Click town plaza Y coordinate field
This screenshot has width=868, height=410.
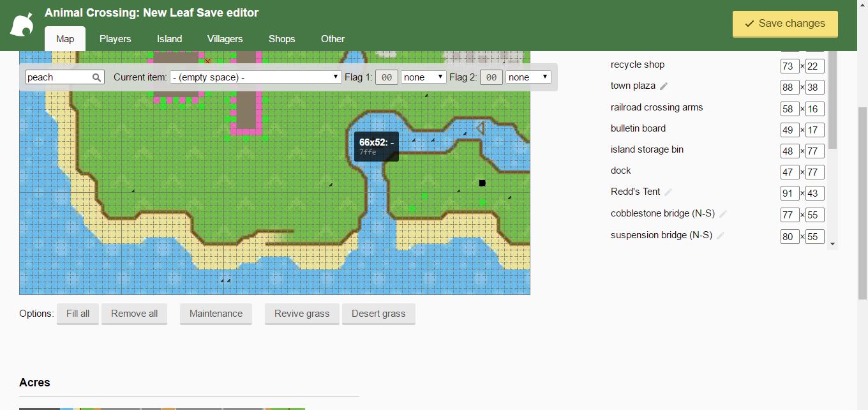tap(815, 87)
